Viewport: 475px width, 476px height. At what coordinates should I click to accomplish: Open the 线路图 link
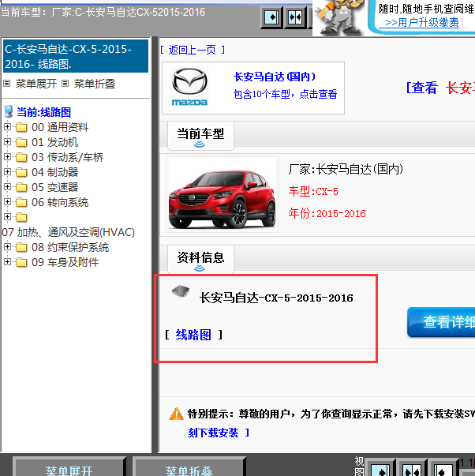pyautogui.click(x=193, y=335)
